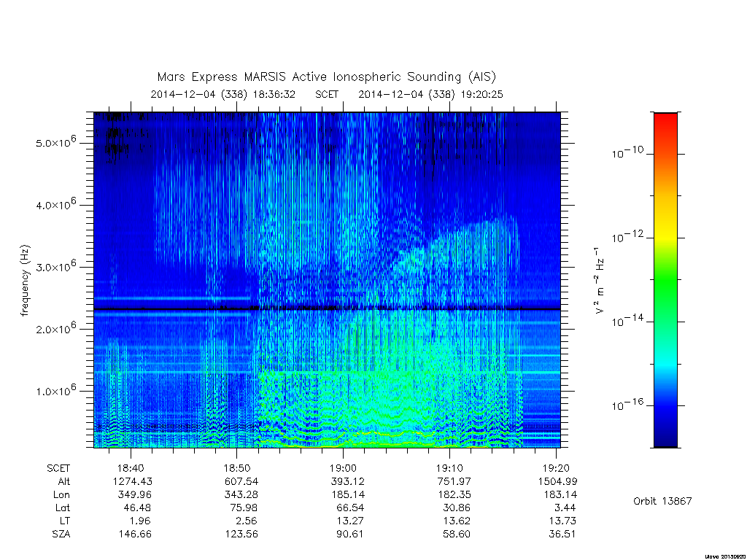The image size is (747, 560).
Task: Click the red top of the color bar
Action: 665,124
